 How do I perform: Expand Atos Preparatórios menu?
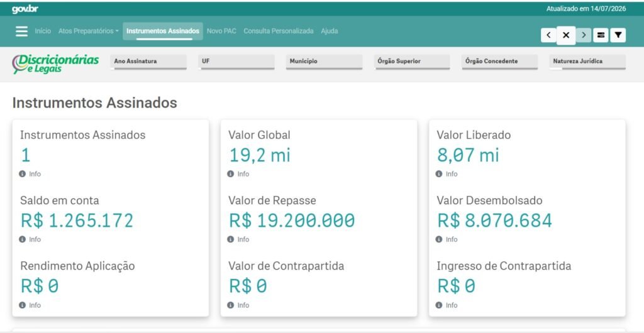pos(88,31)
